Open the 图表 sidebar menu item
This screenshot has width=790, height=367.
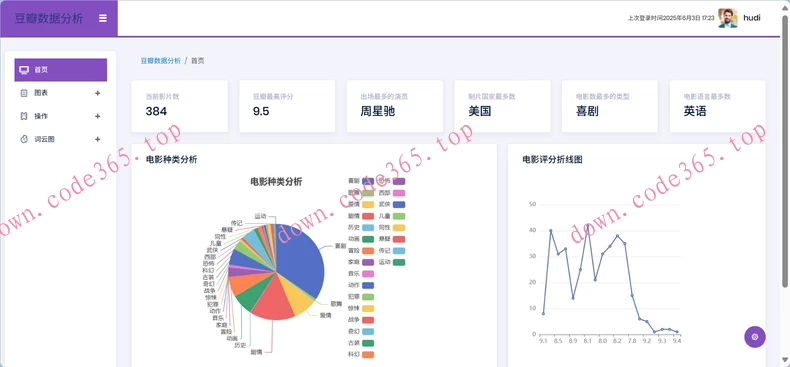coord(60,93)
